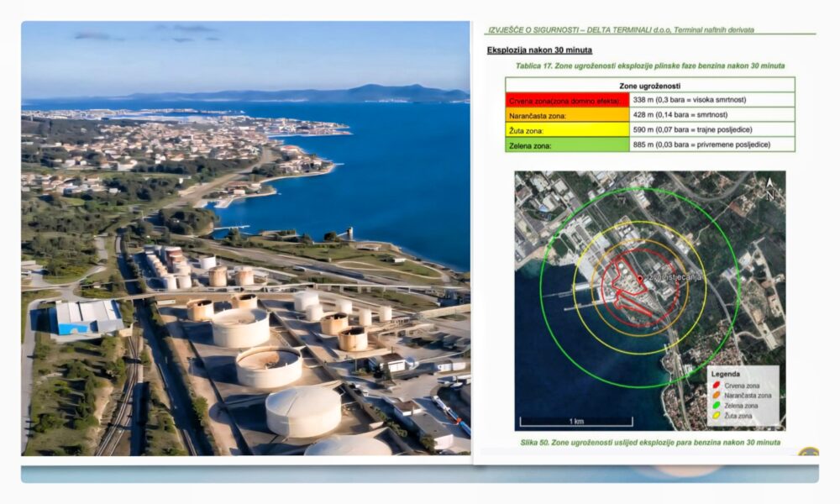Select the orange Narančasta zona table cell

click(567, 115)
